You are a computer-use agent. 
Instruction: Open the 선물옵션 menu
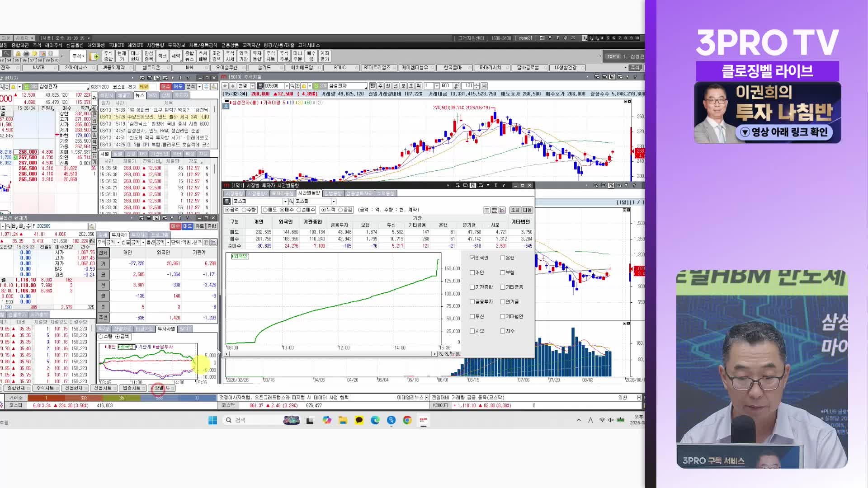[x=75, y=45]
